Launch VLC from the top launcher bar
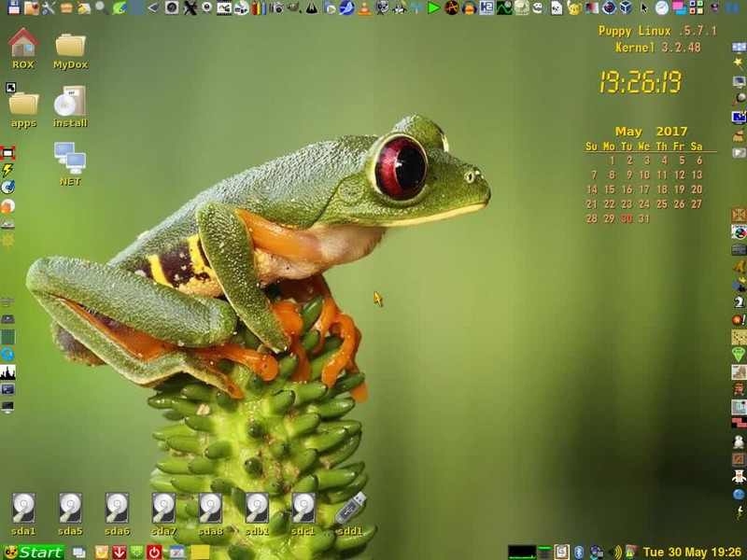 pos(363,8)
